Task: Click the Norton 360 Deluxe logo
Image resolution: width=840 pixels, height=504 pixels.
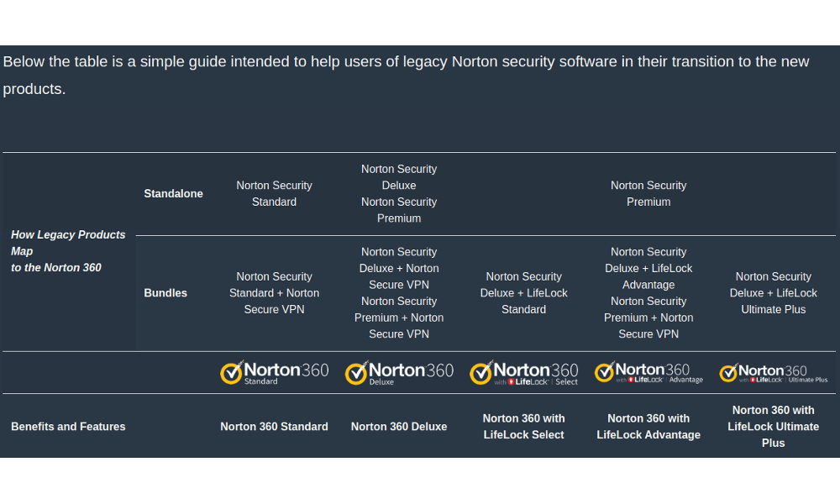Action: pyautogui.click(x=399, y=372)
